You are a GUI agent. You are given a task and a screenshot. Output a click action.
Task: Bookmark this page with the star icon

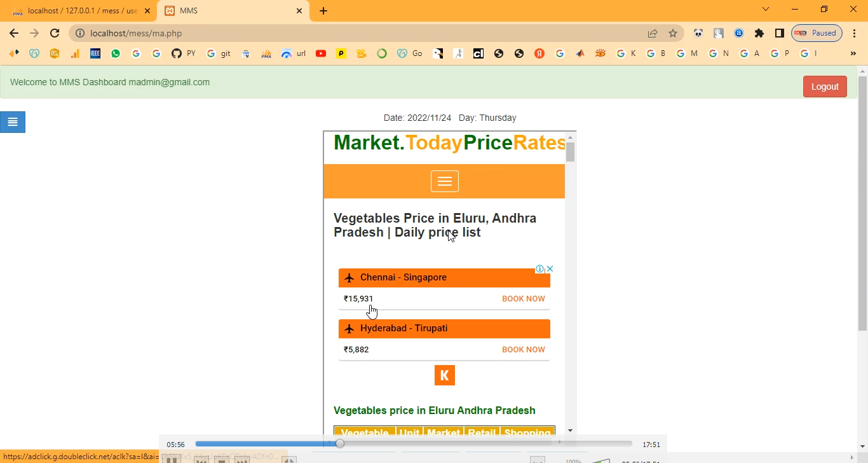(673, 34)
